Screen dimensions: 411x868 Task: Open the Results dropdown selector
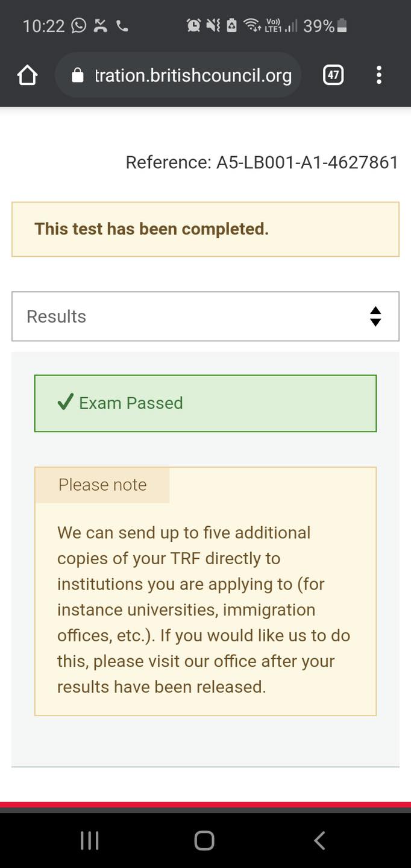point(205,316)
